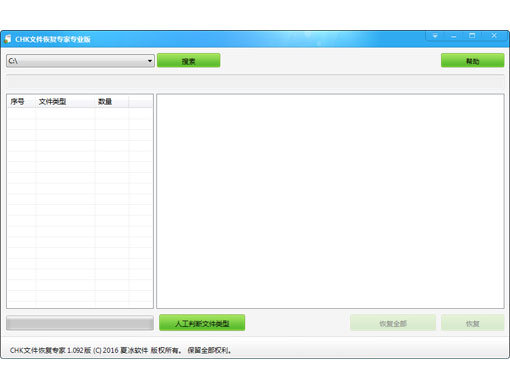Click the CHK文件恢复专家专业版 title text
This screenshot has height=390, width=510.
click(x=53, y=39)
